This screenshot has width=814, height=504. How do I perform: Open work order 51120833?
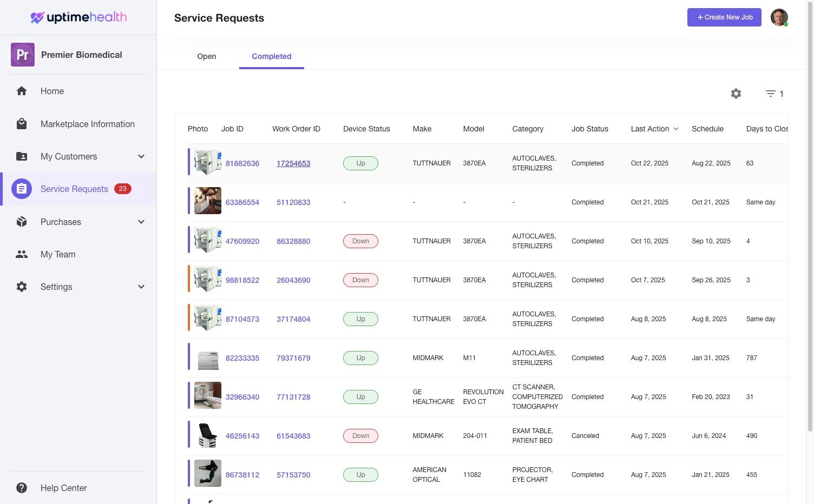[293, 202]
